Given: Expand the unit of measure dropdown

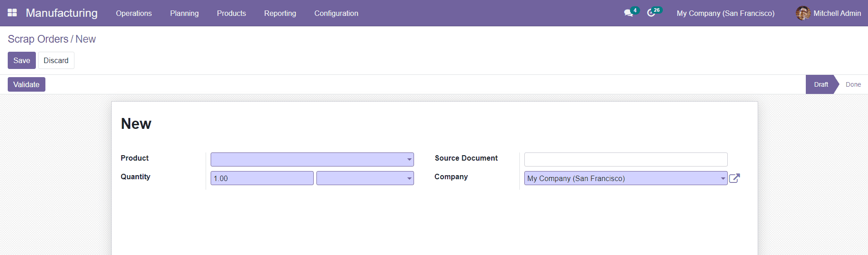Looking at the screenshot, I should point(409,178).
